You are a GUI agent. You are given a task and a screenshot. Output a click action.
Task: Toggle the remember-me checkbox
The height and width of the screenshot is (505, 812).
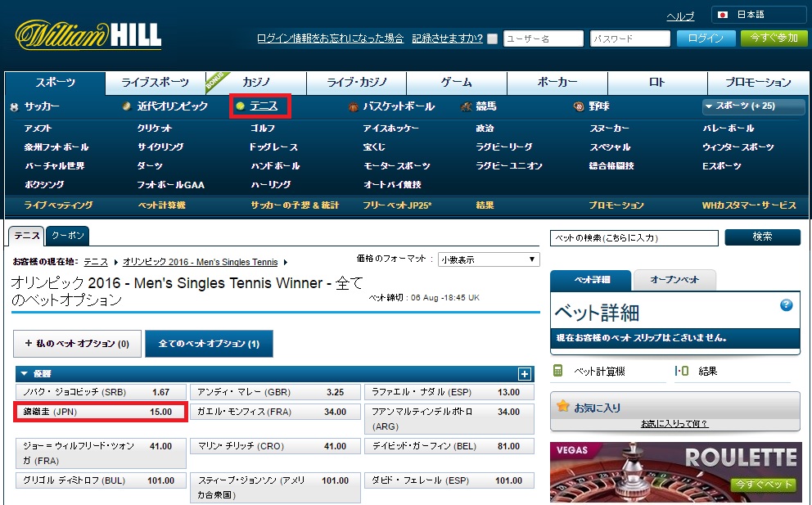coord(493,38)
